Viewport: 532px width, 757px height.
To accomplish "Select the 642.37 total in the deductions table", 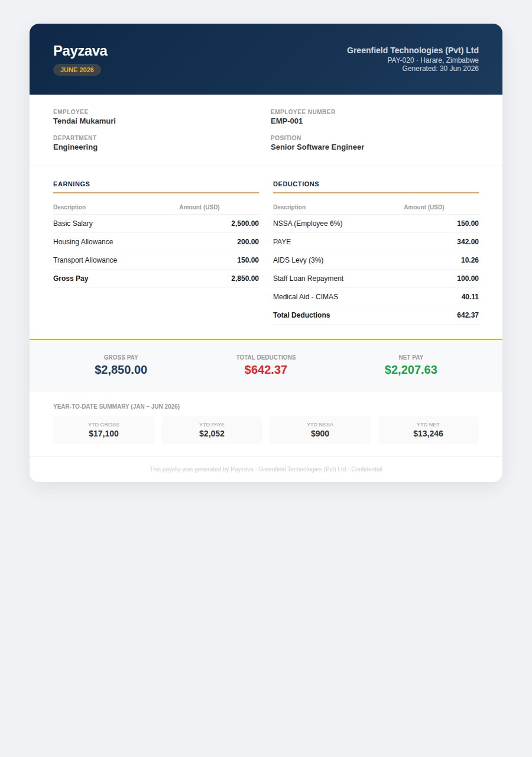I will tap(468, 315).
